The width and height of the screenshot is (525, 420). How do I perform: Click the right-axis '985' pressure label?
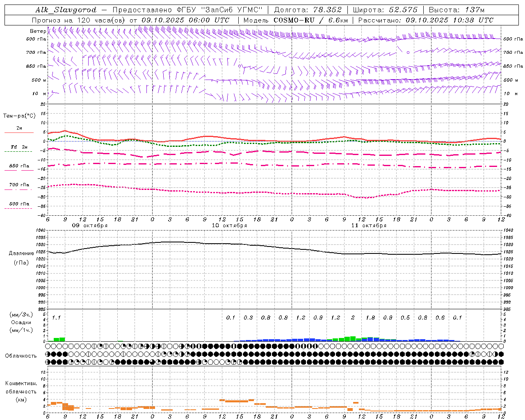click(508, 309)
